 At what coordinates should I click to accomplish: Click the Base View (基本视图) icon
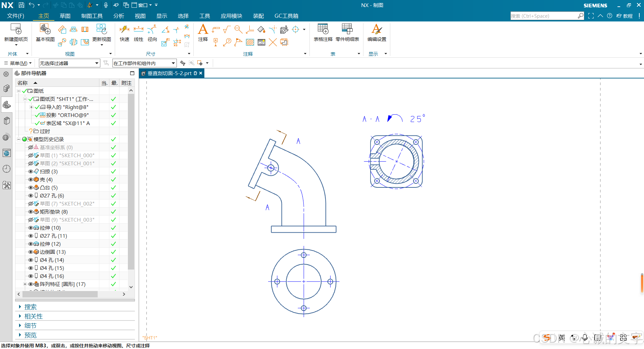tap(45, 30)
